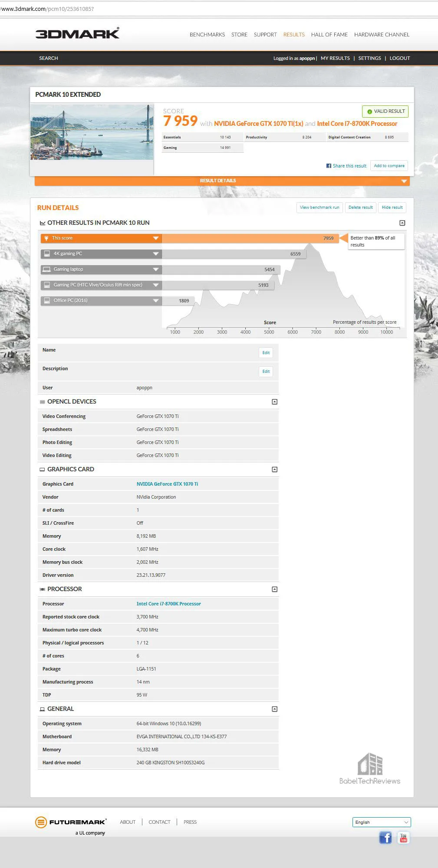
Task: Click the 5454 score bar for Gaming laptop
Action: point(221,270)
